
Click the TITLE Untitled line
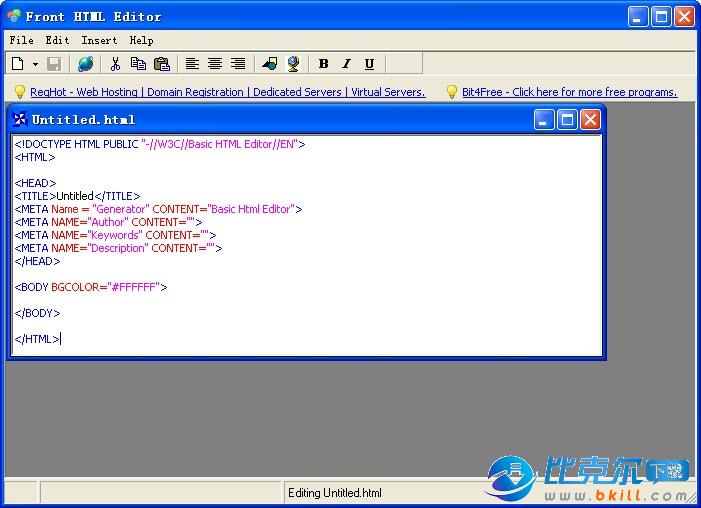77,196
